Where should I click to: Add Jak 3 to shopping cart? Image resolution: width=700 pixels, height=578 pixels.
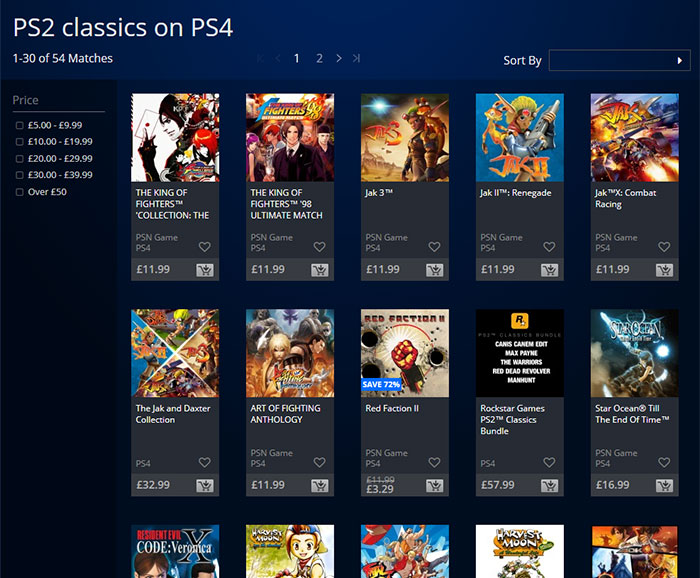click(435, 270)
